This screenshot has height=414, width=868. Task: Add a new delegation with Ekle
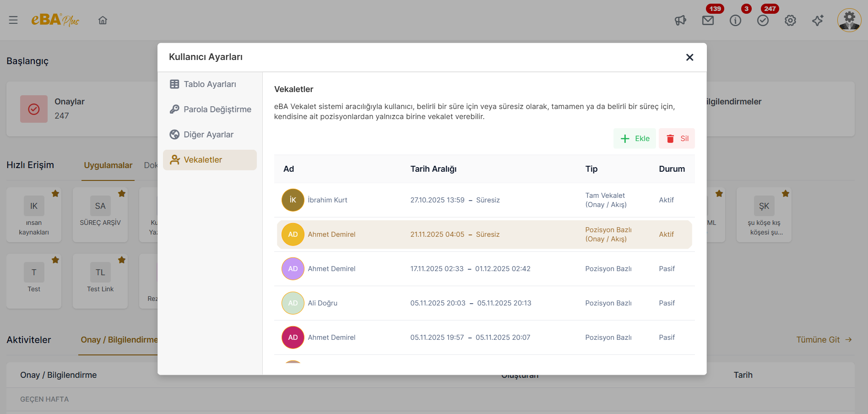(635, 138)
